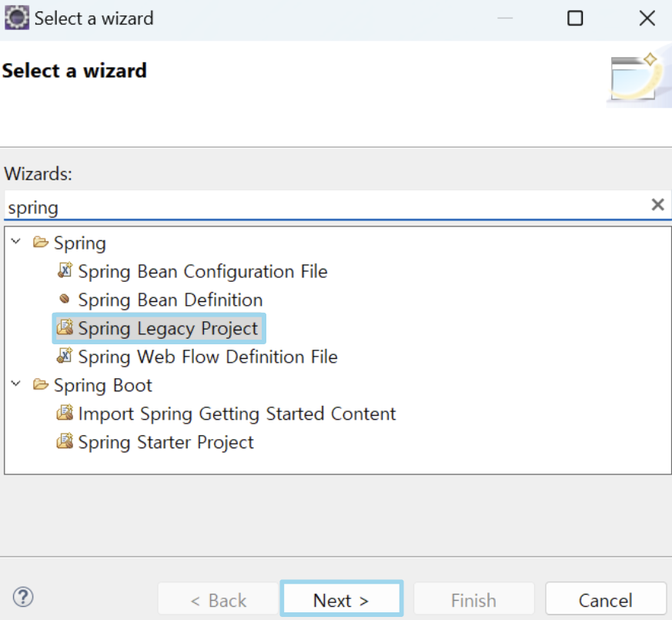Screen dimensions: 672x620
Task: Click the Spring folder icon
Action: click(41, 243)
